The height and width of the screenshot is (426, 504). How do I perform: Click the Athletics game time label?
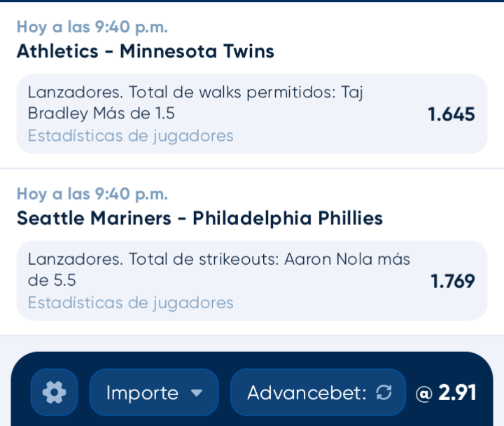tap(92, 27)
